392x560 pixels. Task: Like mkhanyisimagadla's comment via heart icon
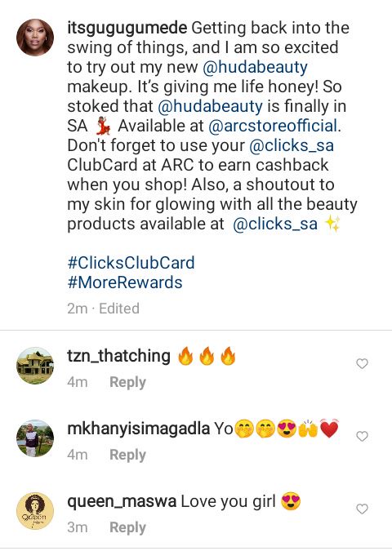362,436
